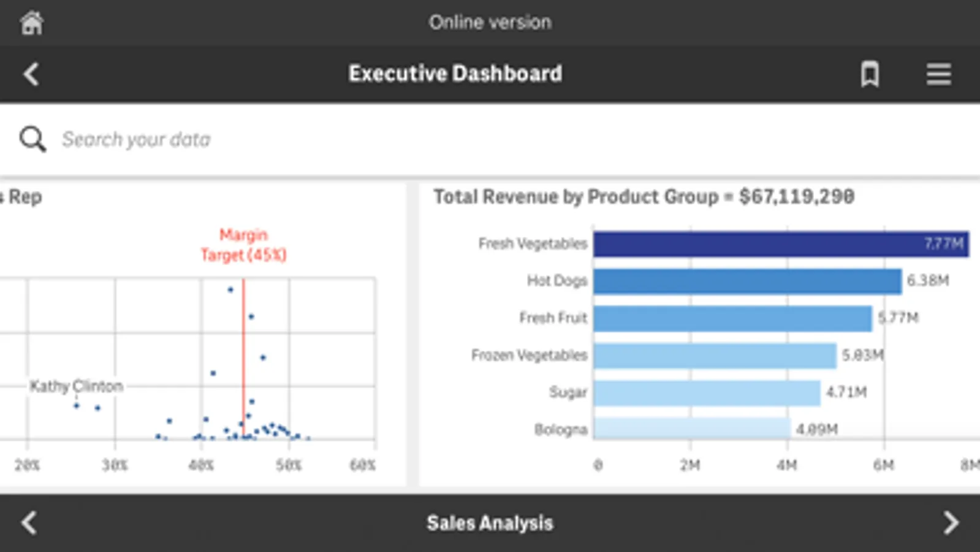Click the Bologna revenue bar
Image resolution: width=980 pixels, height=552 pixels.
point(691,429)
